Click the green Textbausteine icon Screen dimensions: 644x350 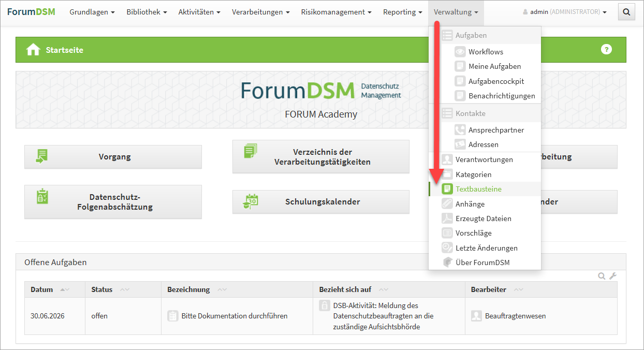(x=447, y=189)
